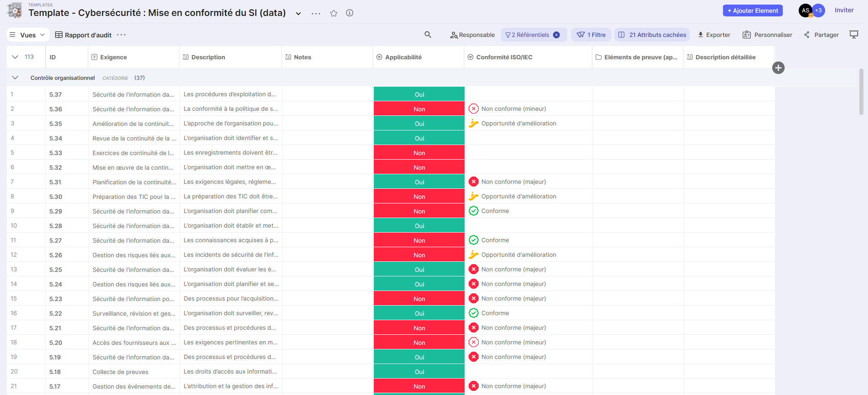Star the template as favorite
Image resolution: width=868 pixels, height=395 pixels.
(334, 13)
